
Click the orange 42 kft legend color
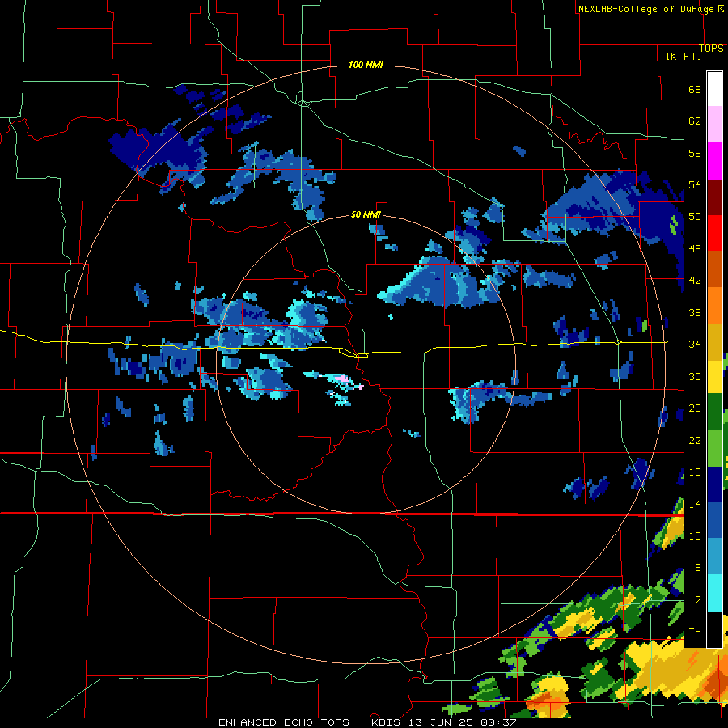tap(714, 269)
